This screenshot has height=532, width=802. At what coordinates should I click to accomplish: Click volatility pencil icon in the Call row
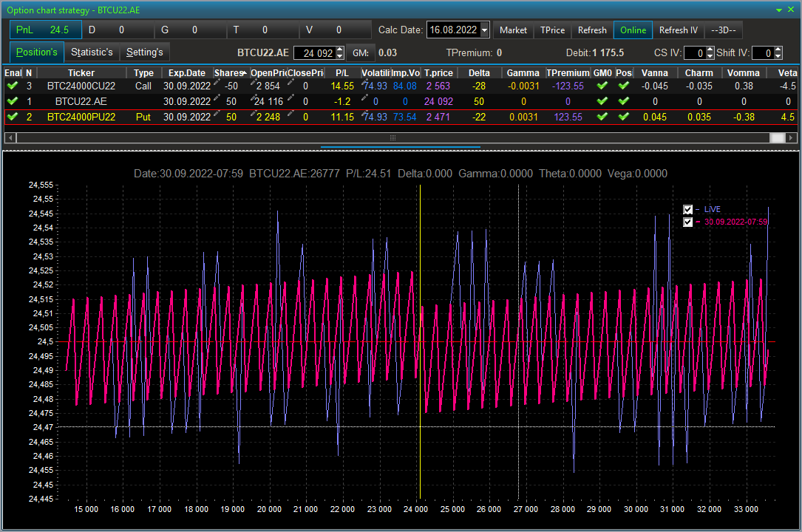364,82
